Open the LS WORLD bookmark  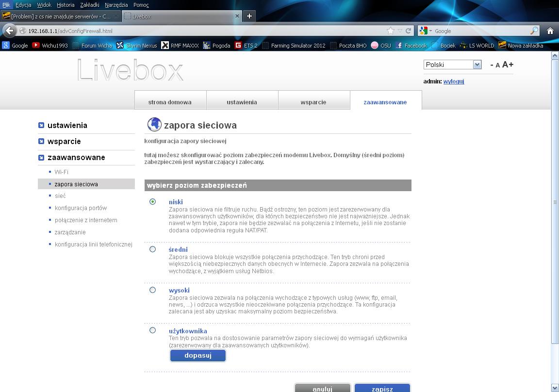point(477,45)
